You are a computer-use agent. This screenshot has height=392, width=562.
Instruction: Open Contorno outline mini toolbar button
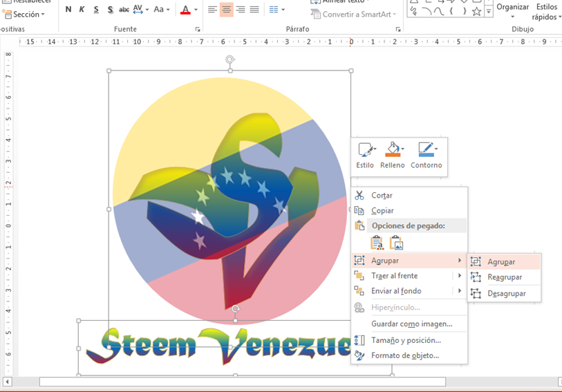point(426,155)
